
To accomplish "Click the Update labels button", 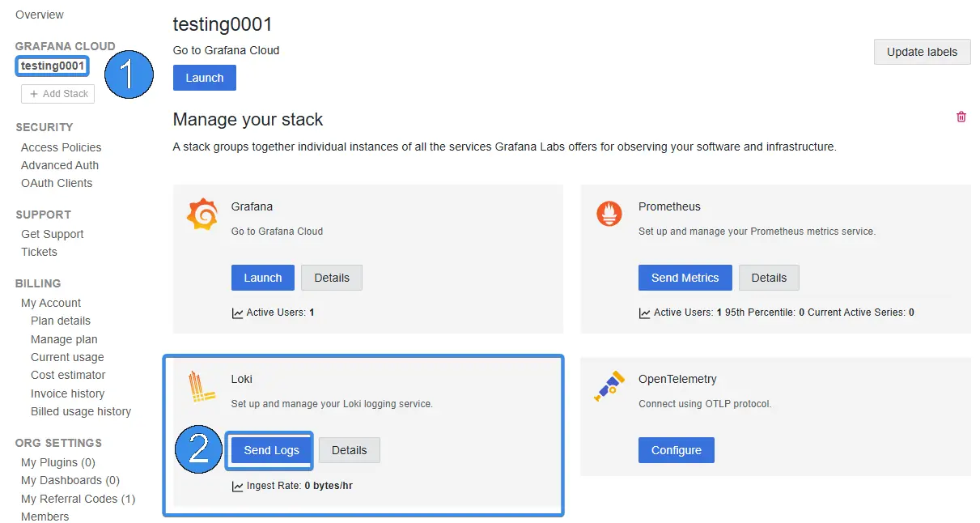I will coord(923,52).
